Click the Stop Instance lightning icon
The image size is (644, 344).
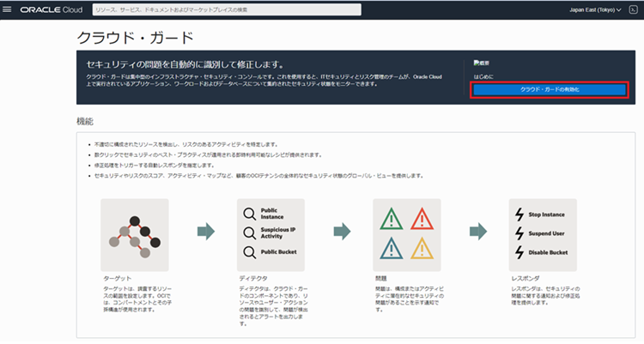pyautogui.click(x=519, y=214)
